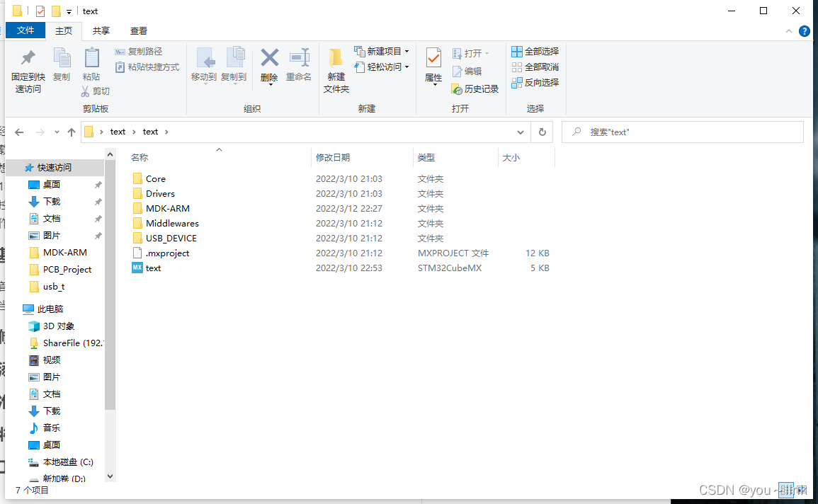
Task: Create a New folder (新建文件夹)
Action: (x=336, y=70)
